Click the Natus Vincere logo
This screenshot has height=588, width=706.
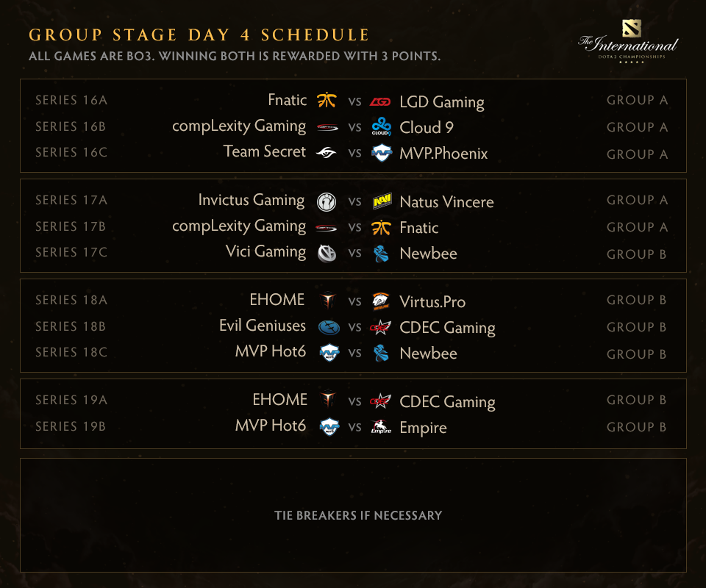coord(381,201)
